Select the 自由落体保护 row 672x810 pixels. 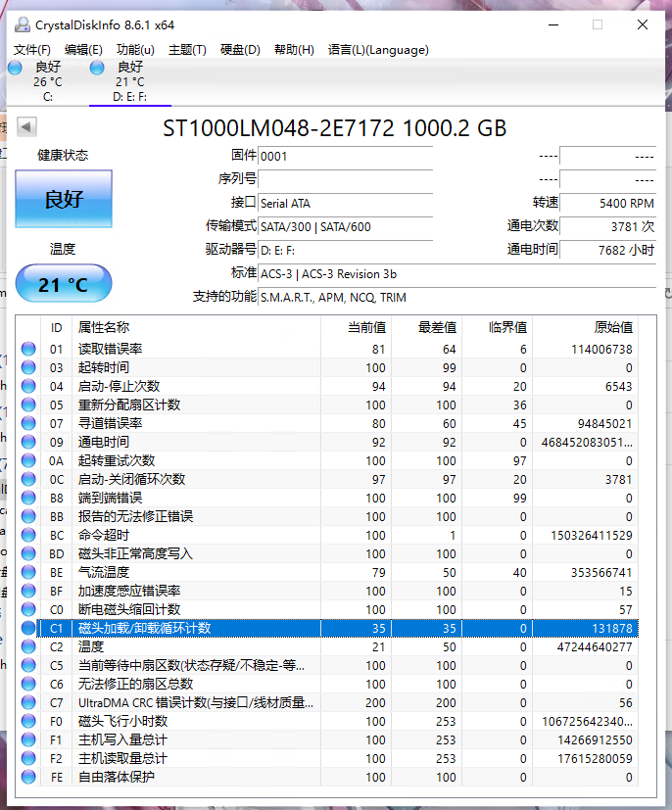(327, 777)
